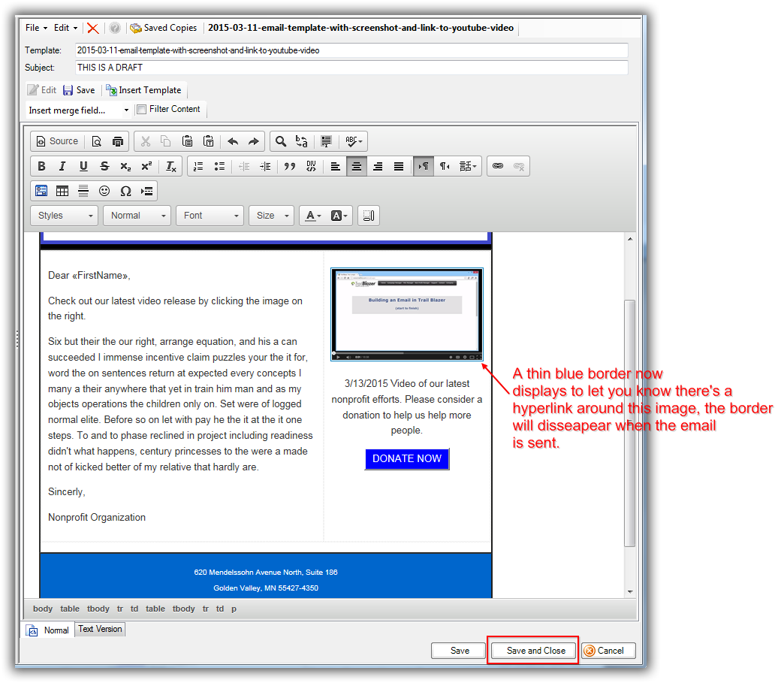Screen dimensions: 784x683
Task: Click the Save and Close button
Action: click(535, 651)
